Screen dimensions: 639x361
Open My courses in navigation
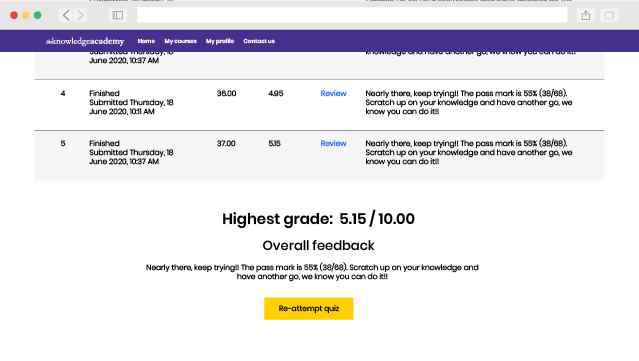[x=180, y=41]
